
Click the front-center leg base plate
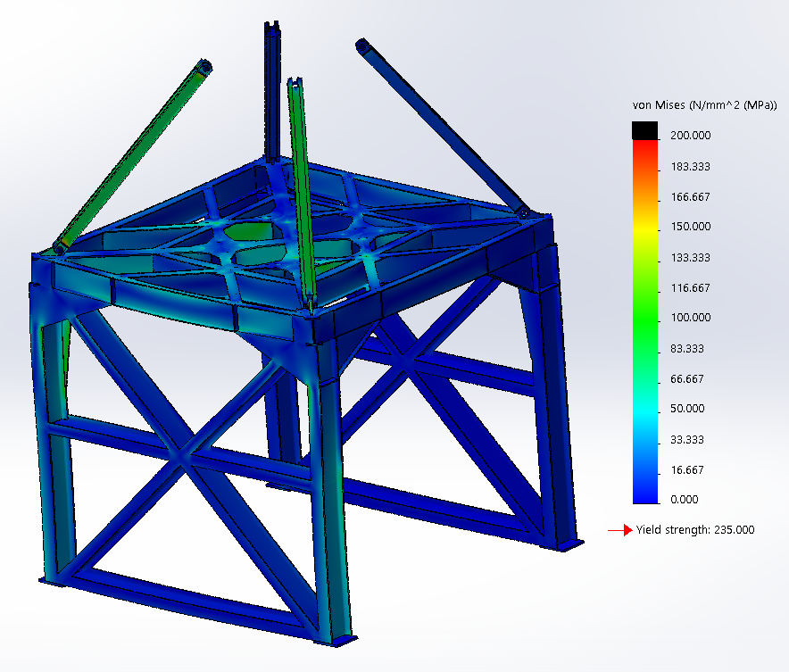344,639
